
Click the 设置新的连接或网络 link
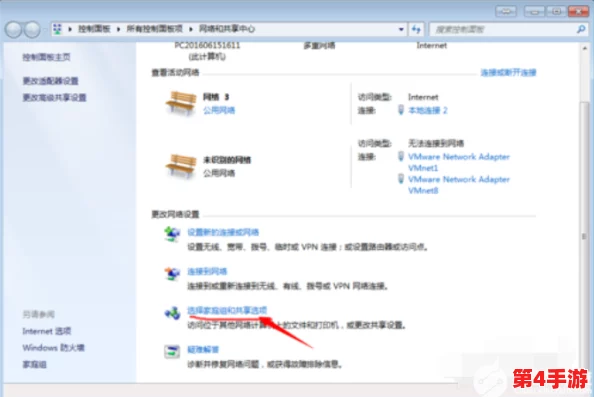click(x=223, y=232)
